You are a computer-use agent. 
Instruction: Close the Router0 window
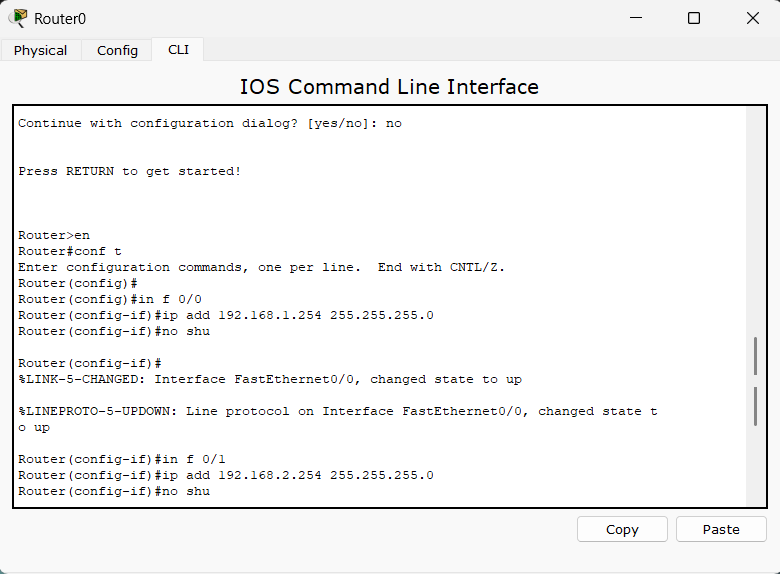coord(753,18)
